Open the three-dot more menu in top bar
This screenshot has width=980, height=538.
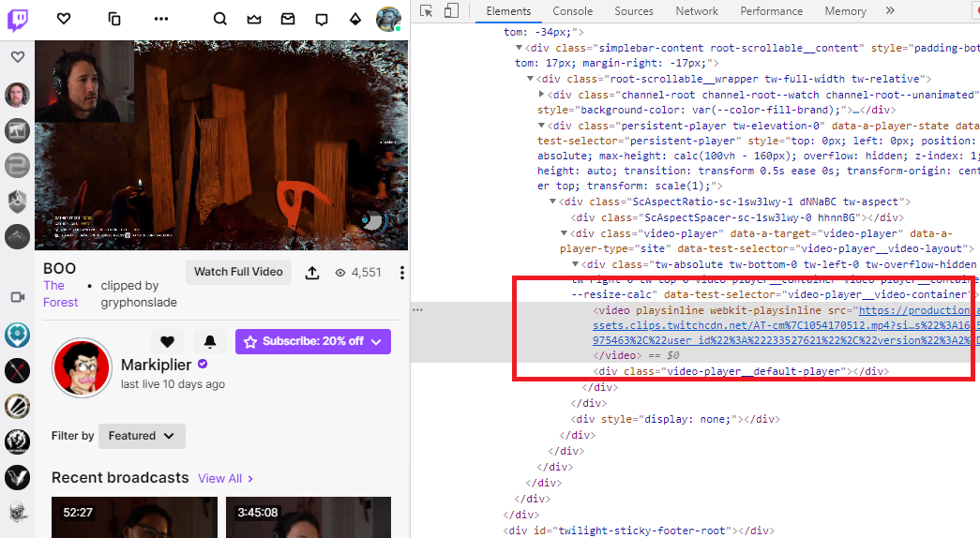[x=161, y=19]
